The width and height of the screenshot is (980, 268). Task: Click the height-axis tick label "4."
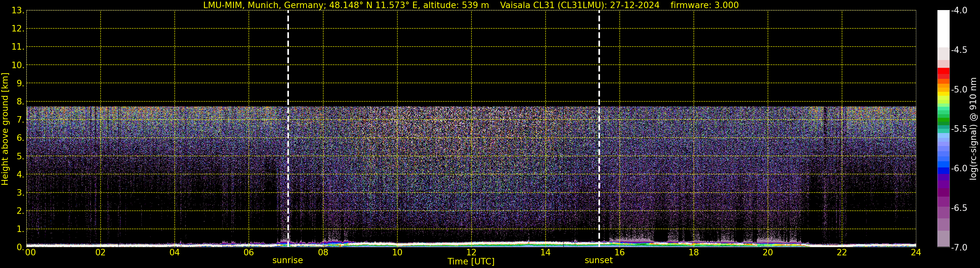[x=20, y=174]
